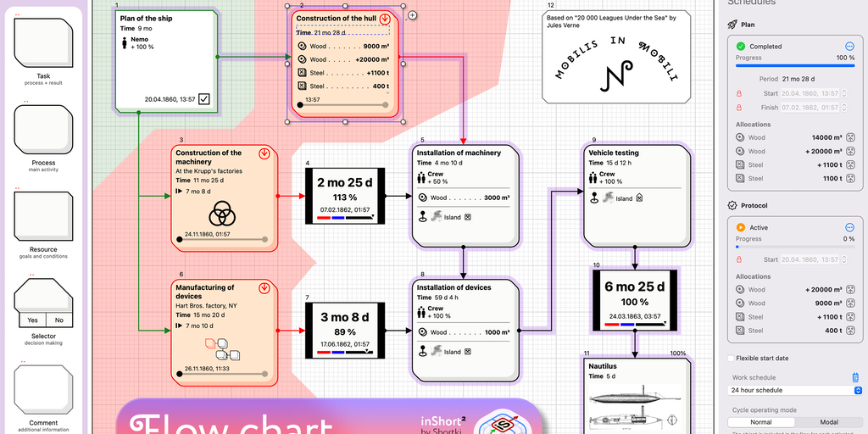Click allocation icon for Protocol Wood 9000 m³
Screen dimensions: 868x434
[x=851, y=303]
